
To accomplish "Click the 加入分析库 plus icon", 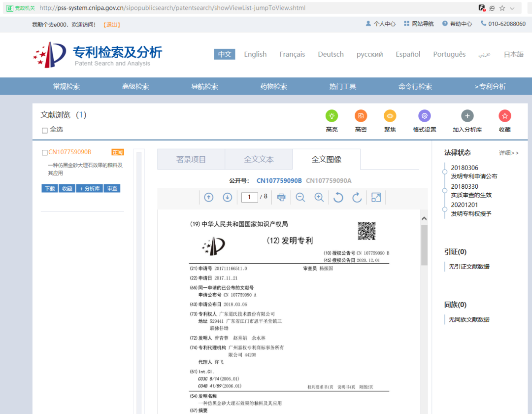I will (x=467, y=116).
